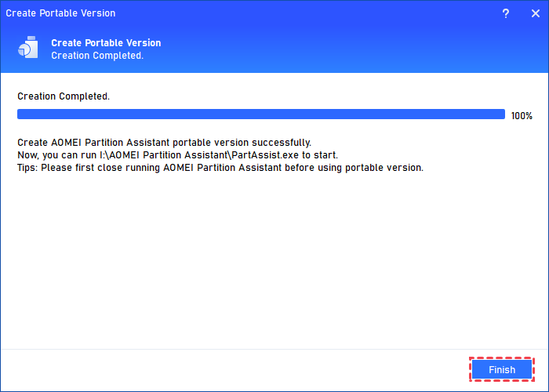Image resolution: width=549 pixels, height=392 pixels.
Task: Click the PartAssist.exe path line
Action: (x=177, y=155)
